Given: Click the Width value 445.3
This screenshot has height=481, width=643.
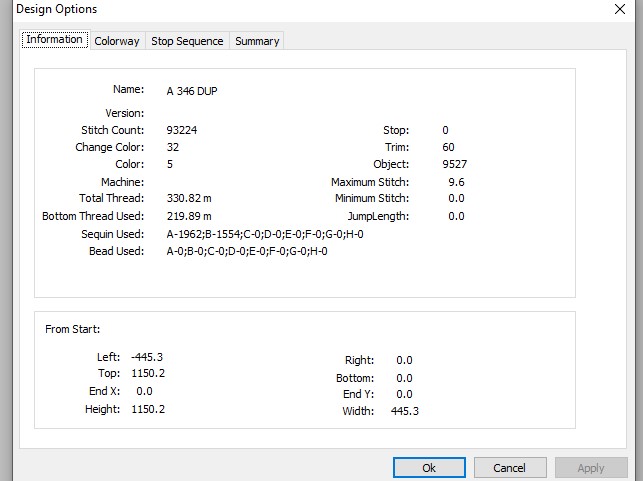Looking at the screenshot, I should (405, 411).
